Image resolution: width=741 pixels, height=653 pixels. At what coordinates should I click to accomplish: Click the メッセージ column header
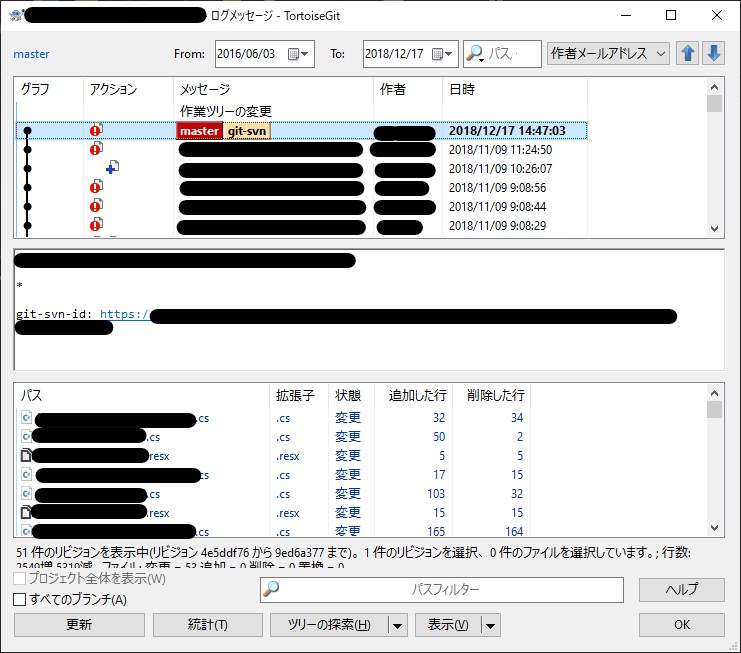tap(273, 89)
